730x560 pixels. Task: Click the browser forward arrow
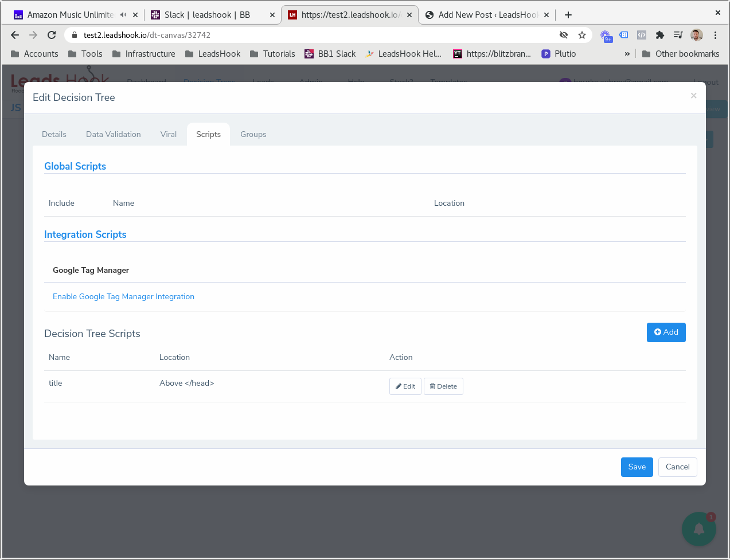coord(33,35)
